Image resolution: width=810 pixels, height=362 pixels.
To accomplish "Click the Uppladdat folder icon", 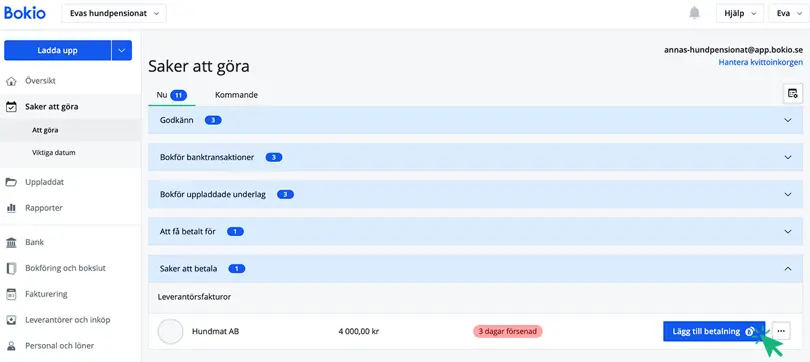I will [x=11, y=182].
